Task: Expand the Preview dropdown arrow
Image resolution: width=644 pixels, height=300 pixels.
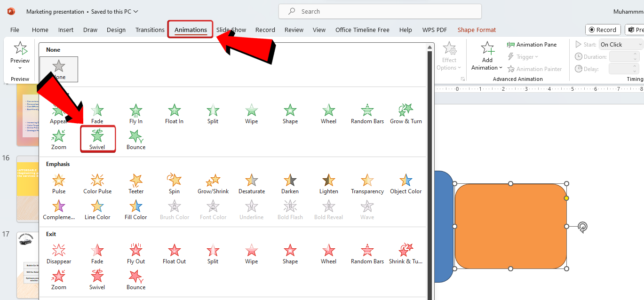Action: coord(20,68)
